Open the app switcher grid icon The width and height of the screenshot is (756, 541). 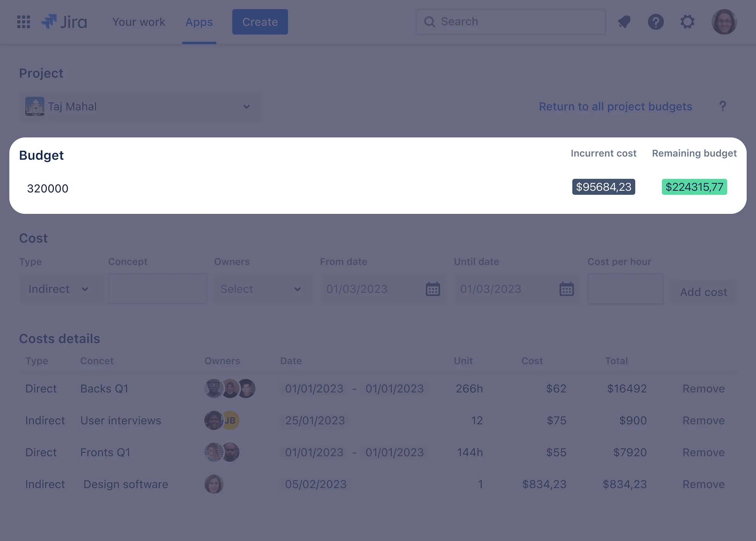tap(23, 22)
